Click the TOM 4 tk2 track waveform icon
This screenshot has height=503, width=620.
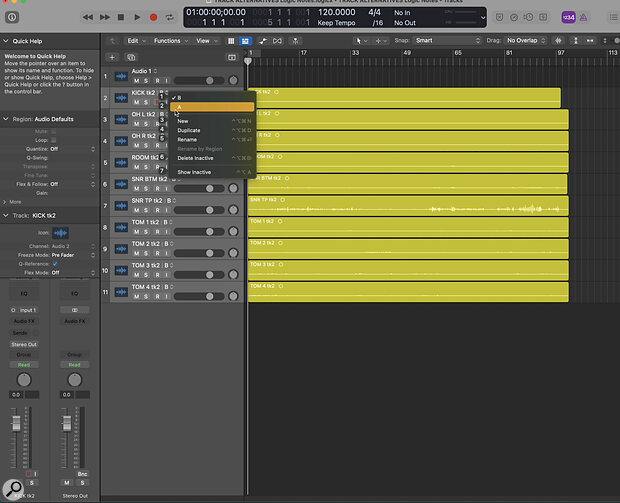tap(121, 292)
